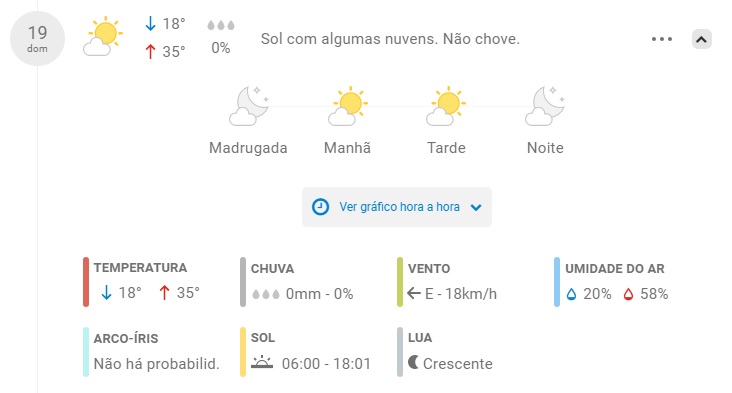Click the Tarde sun-and-cloud icon
This screenshot has height=393, width=732.
pos(446,106)
